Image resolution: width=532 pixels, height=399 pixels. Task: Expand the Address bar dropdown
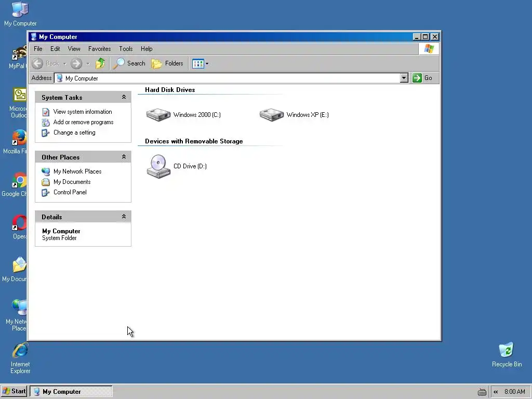click(x=404, y=78)
